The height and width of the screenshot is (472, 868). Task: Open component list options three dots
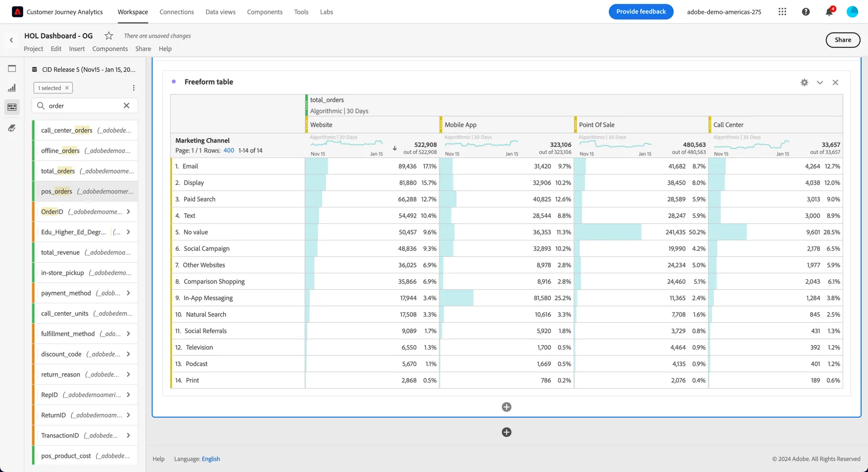coord(134,88)
